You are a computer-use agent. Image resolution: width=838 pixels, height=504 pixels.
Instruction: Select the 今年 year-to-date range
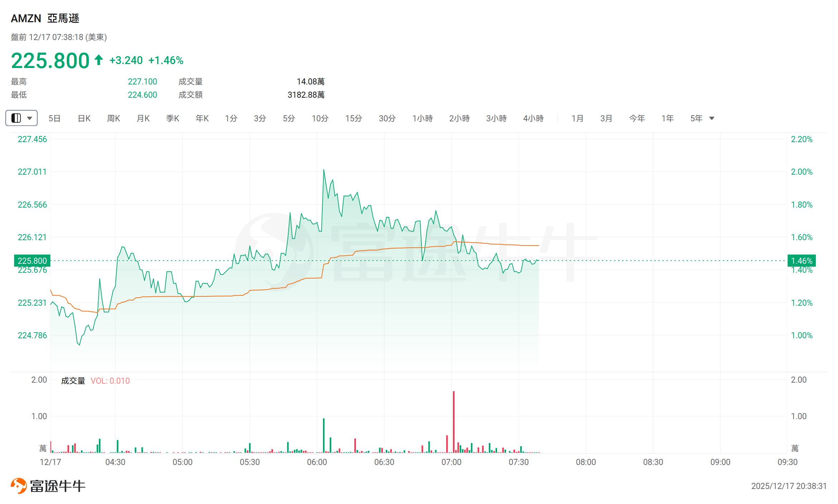tap(637, 118)
